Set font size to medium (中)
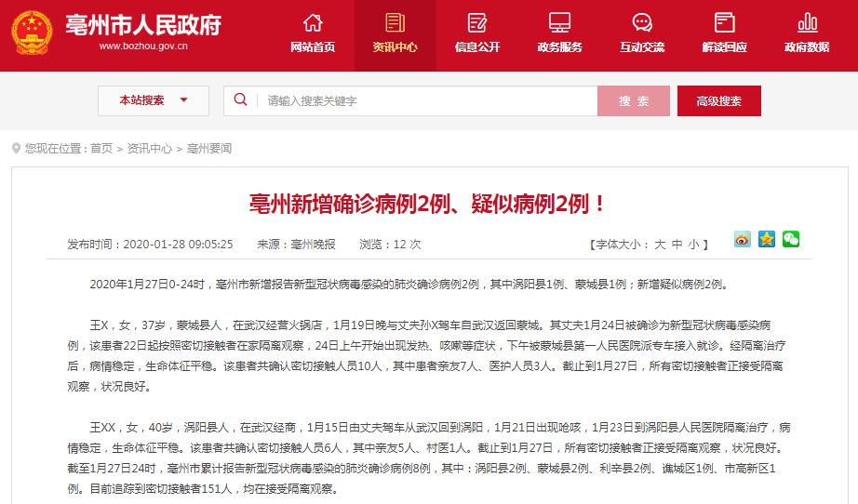The width and height of the screenshot is (858, 504). tap(677, 245)
